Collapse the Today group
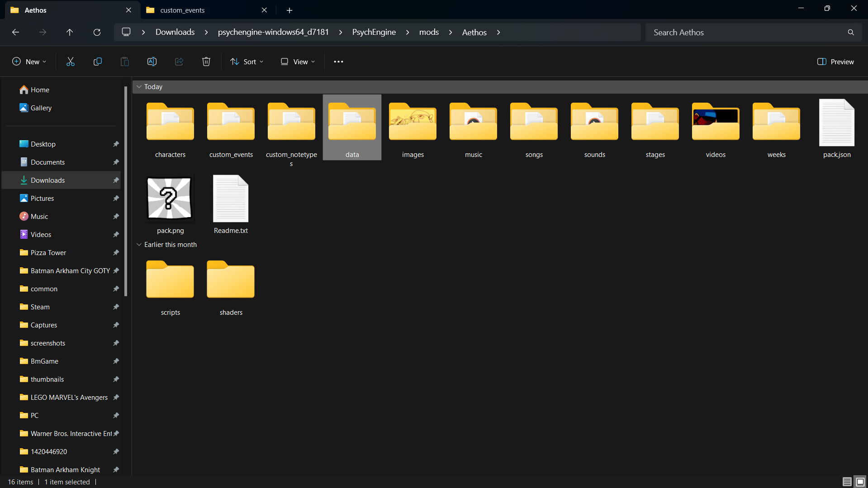Screen dimensions: 868x488 pyautogui.click(x=139, y=86)
